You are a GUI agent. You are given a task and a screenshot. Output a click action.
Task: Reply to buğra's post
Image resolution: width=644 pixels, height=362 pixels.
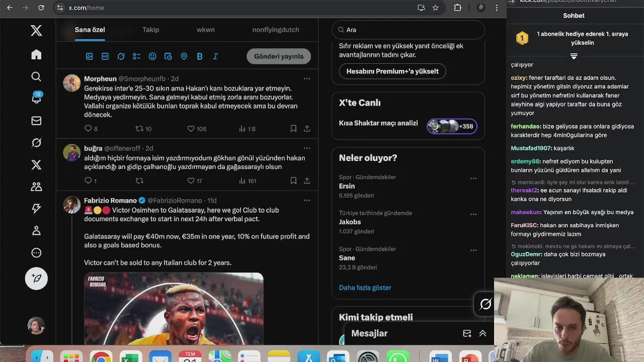click(88, 180)
